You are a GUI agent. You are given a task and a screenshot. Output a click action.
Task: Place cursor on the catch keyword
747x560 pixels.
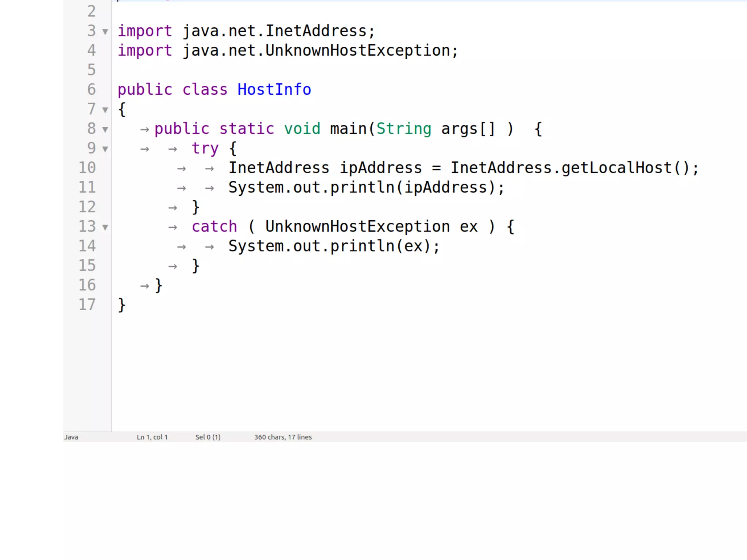tap(214, 227)
